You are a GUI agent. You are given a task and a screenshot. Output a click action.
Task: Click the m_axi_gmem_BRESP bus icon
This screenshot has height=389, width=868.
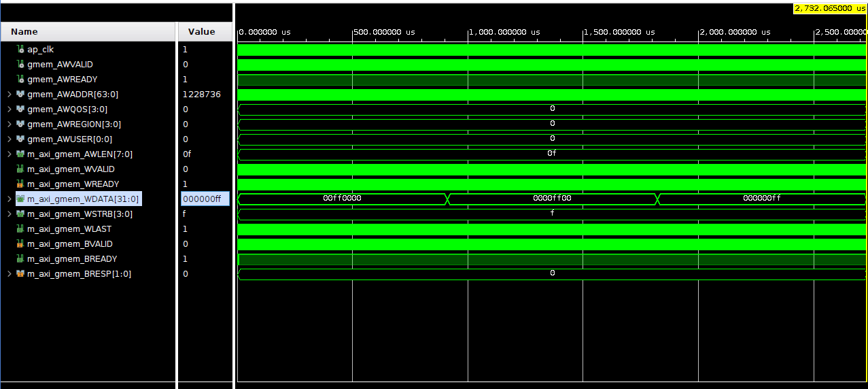(x=20, y=274)
